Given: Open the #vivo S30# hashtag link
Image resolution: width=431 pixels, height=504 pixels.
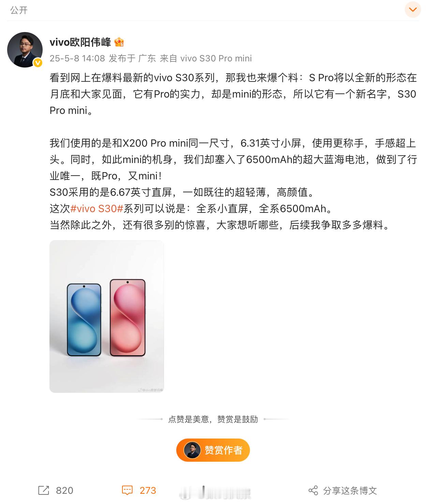Looking at the screenshot, I should [x=96, y=208].
